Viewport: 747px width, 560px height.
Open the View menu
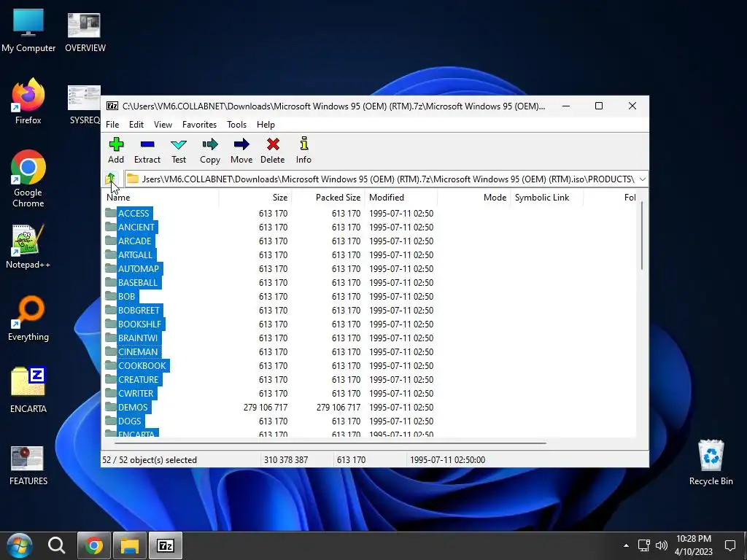pos(163,124)
